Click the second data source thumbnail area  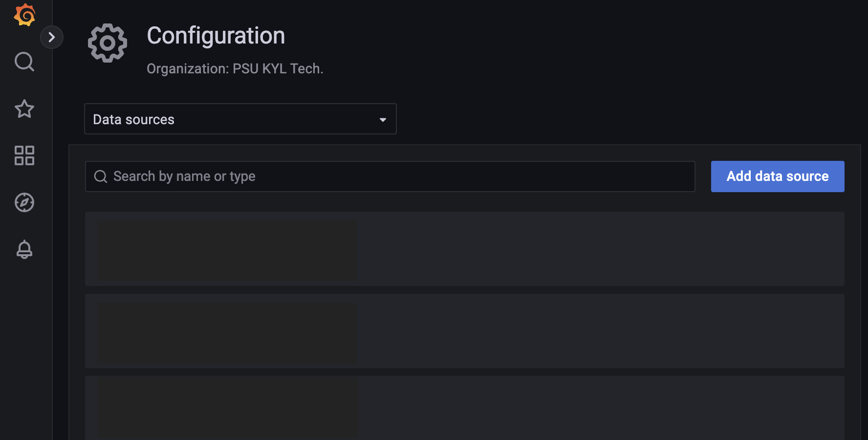tap(227, 331)
